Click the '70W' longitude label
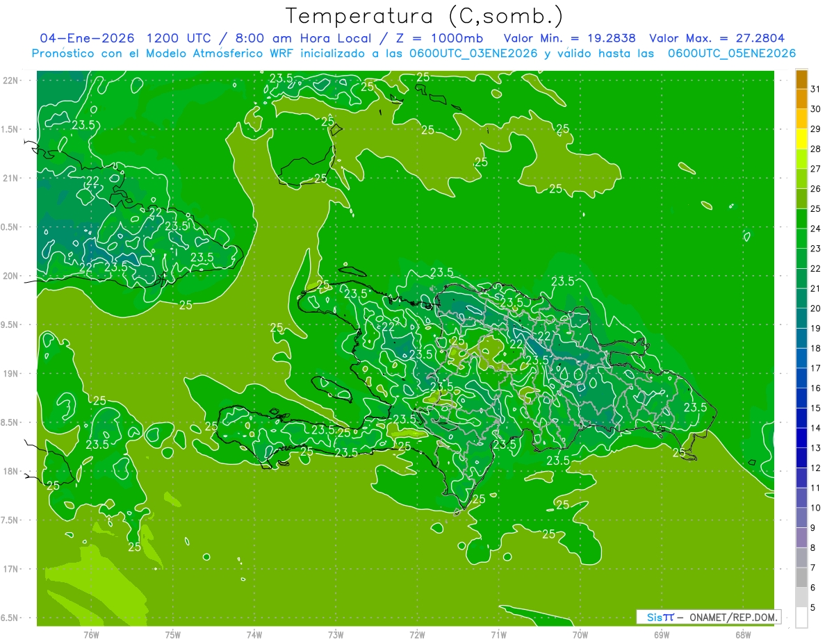 click(x=580, y=634)
